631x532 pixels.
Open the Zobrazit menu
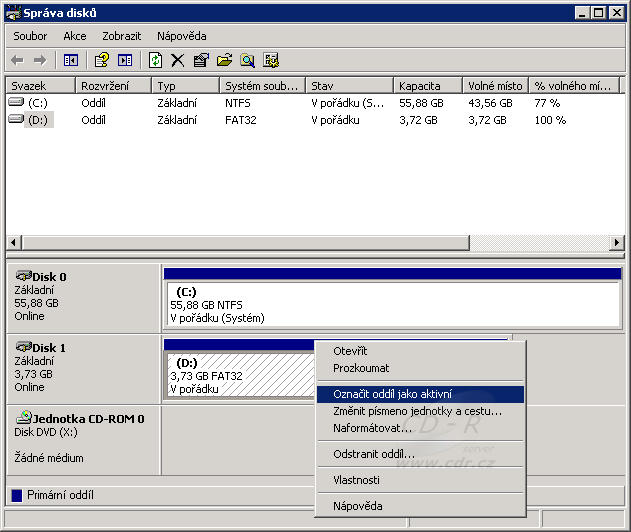tap(121, 36)
